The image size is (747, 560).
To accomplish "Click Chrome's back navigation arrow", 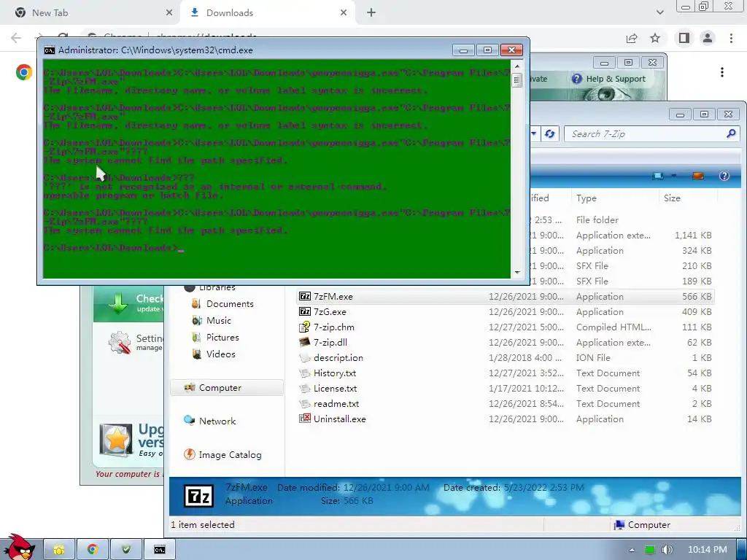I will coord(16,38).
